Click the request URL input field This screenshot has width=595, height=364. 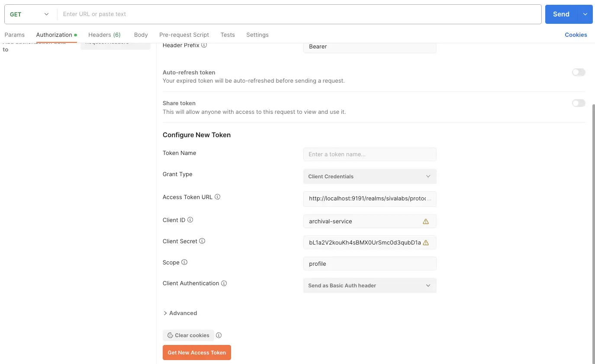point(299,14)
